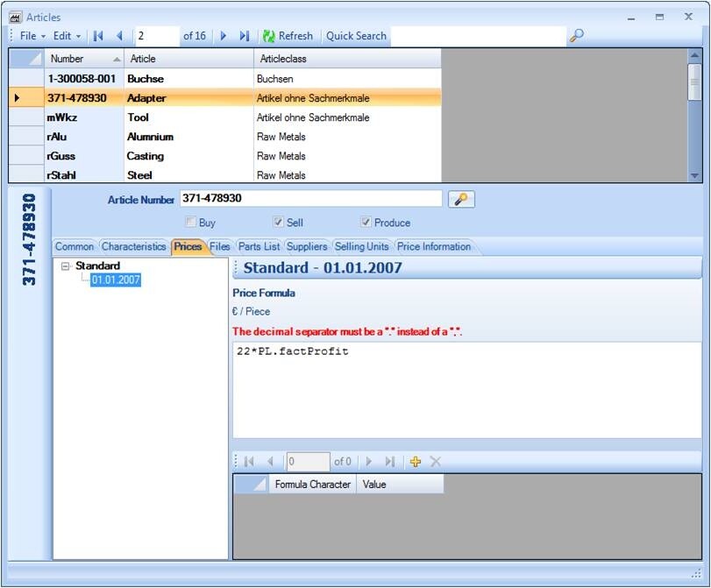Switch to the Characteristics tab
This screenshot has height=588, width=711.
pyautogui.click(x=134, y=246)
